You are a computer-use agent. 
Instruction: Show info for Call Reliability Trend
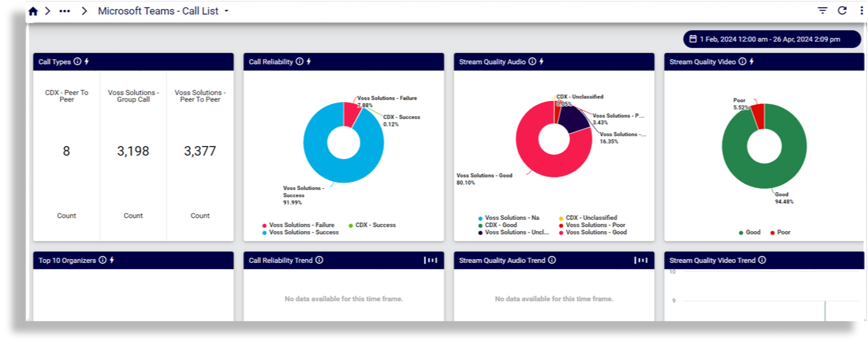point(319,260)
